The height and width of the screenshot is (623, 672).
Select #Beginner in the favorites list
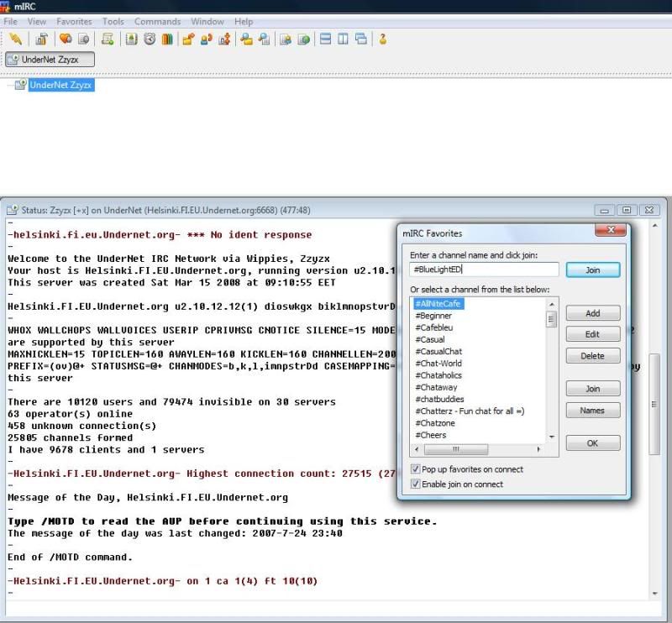click(433, 316)
